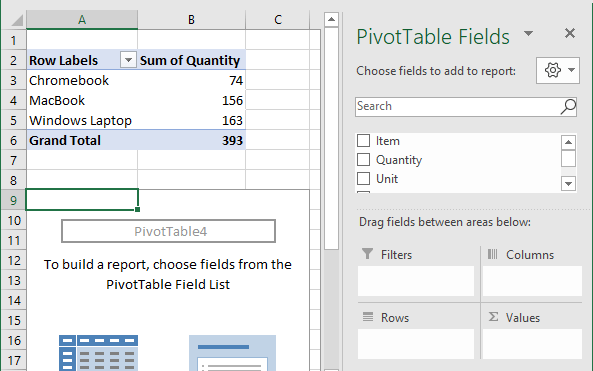
Task: Click the Filters area funnel icon
Action: (x=367, y=254)
